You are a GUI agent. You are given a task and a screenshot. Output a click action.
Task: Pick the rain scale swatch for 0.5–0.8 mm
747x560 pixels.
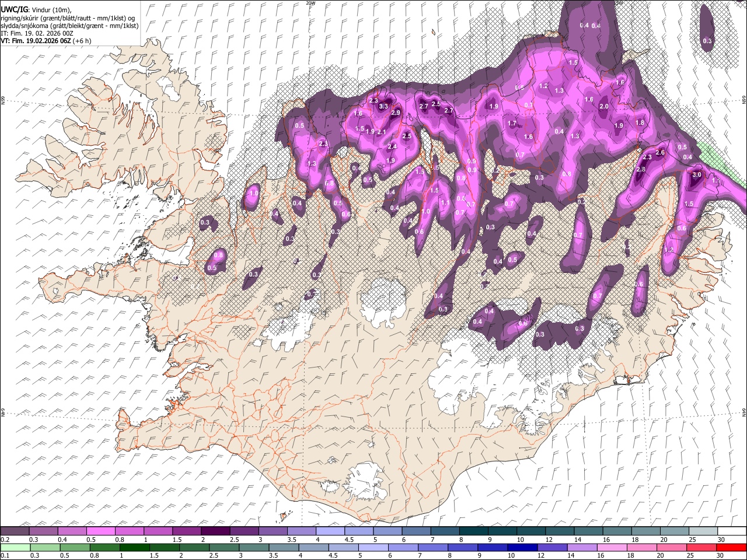click(x=75, y=547)
